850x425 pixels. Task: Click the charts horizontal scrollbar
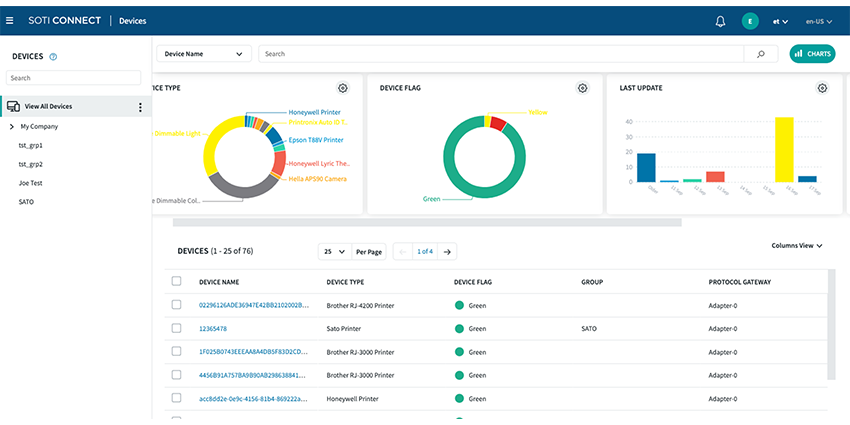[427, 222]
